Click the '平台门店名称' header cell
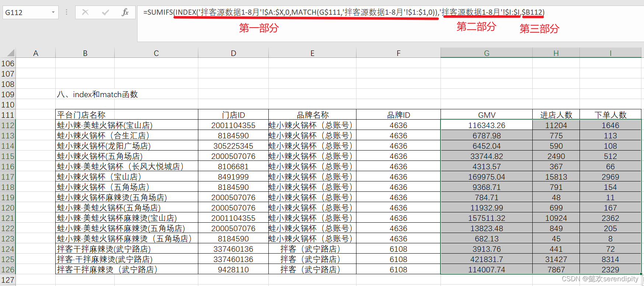644x286 pixels. [x=127, y=115]
